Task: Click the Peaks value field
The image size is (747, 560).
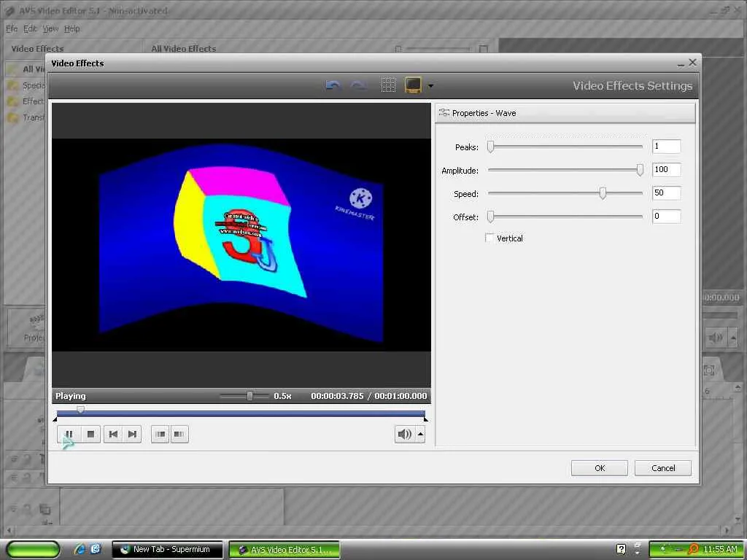Action: tap(667, 146)
